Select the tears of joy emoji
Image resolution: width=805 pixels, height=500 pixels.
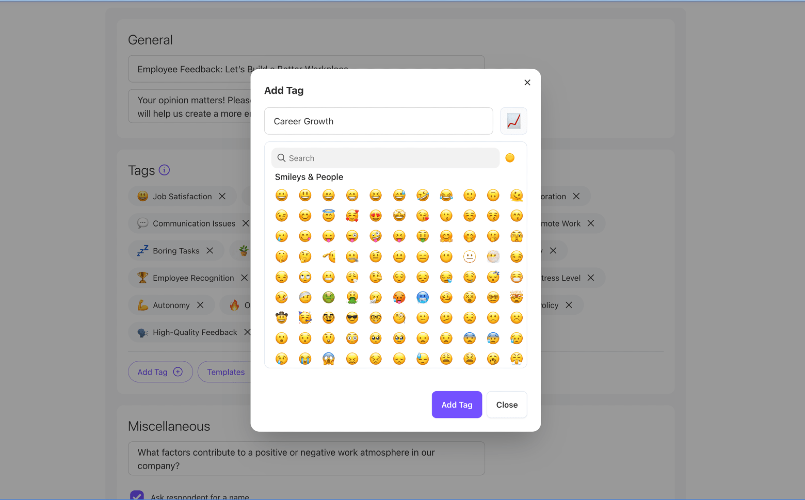click(x=446, y=195)
